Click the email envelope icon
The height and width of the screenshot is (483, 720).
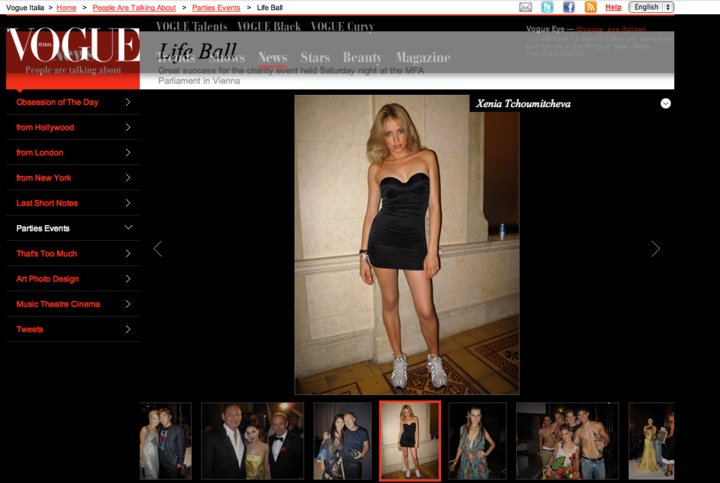tap(525, 7)
